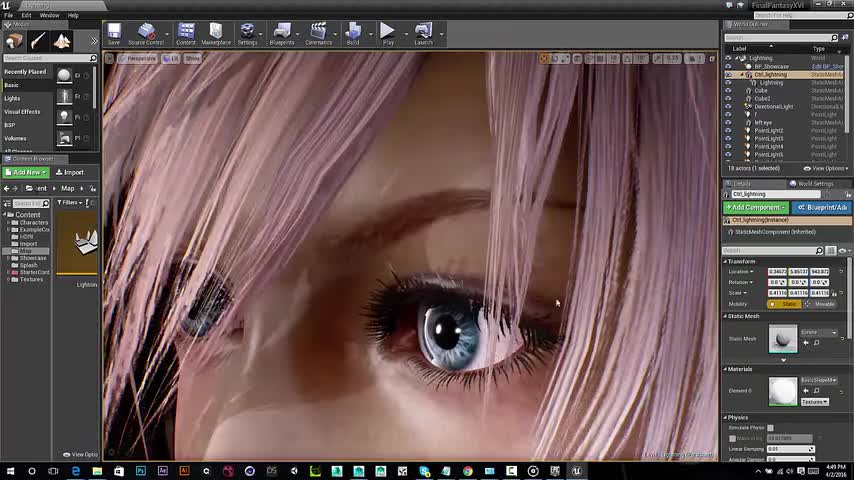
Task: Open the File menu
Action: 9,15
